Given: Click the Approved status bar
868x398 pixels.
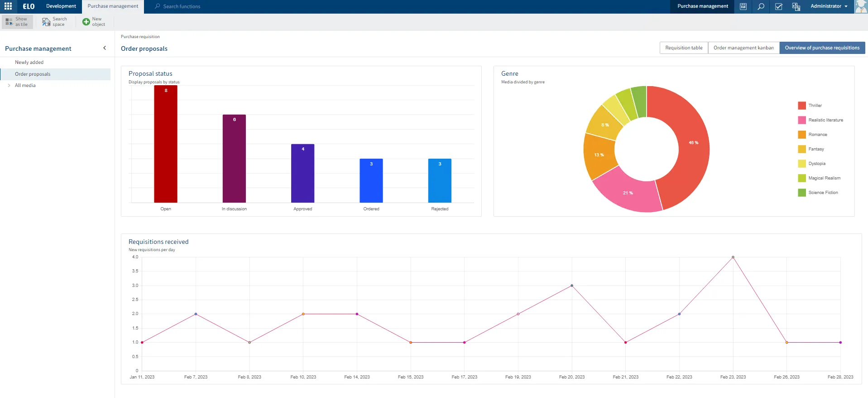Looking at the screenshot, I should [302, 173].
